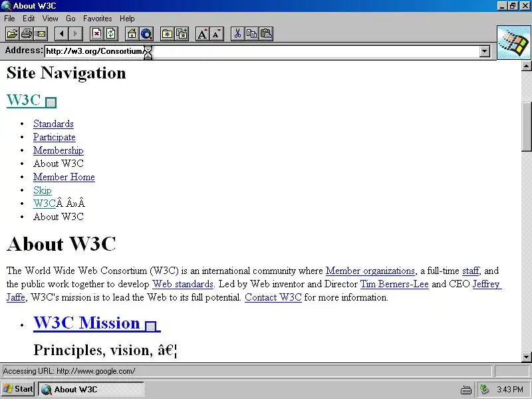
Task: Open the Address bar dropdown arrow
Action: click(x=485, y=52)
